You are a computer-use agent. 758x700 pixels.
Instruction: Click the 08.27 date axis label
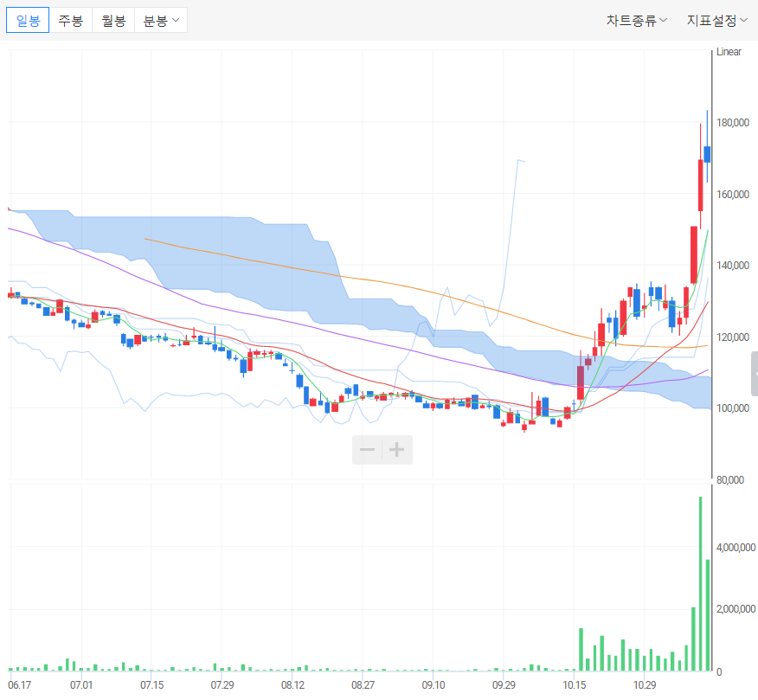coord(363,685)
